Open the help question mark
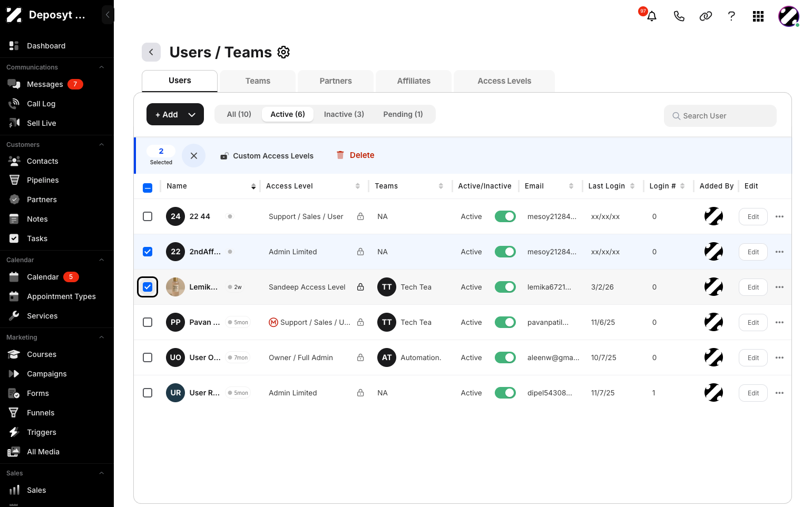The height and width of the screenshot is (507, 812). tap(731, 16)
